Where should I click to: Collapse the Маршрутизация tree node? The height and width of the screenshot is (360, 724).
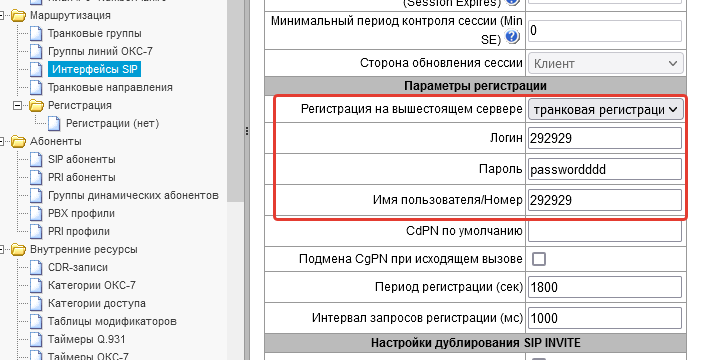tap(2, 16)
